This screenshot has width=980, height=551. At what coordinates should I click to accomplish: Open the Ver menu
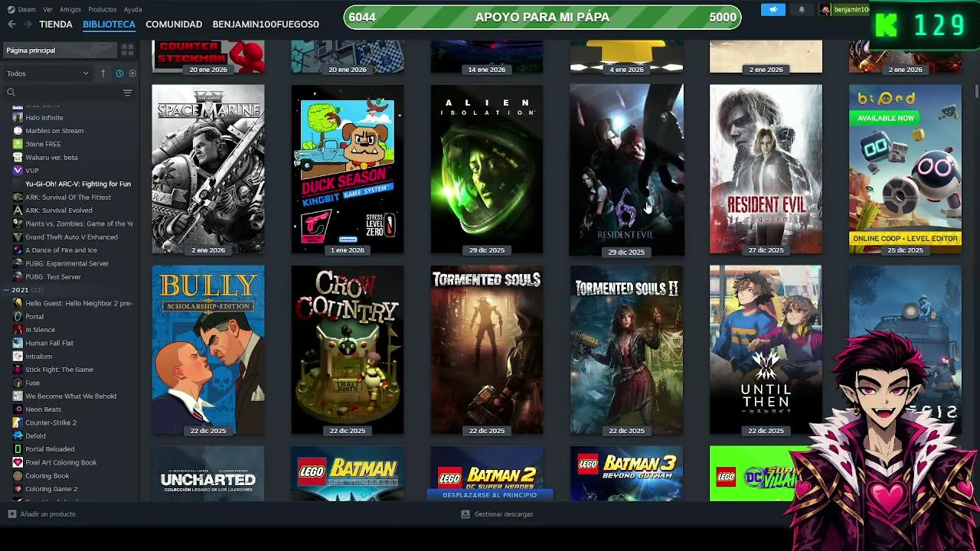pos(48,9)
